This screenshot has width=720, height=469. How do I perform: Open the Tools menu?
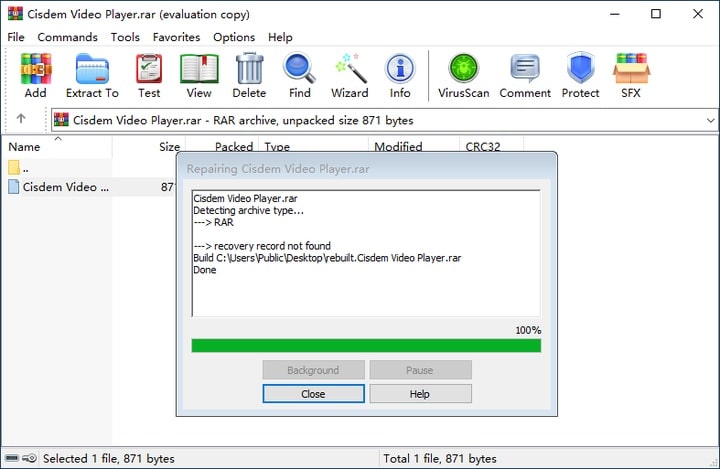125,37
